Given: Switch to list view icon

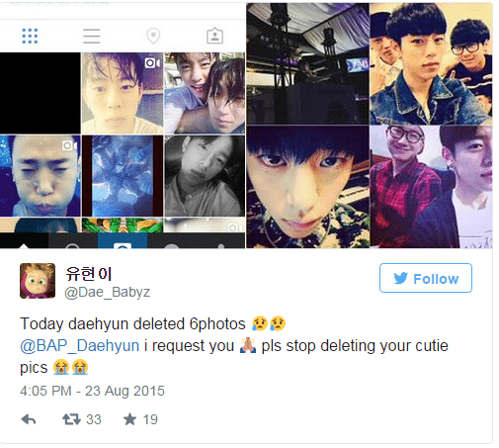Looking at the screenshot, I should pos(91,36).
